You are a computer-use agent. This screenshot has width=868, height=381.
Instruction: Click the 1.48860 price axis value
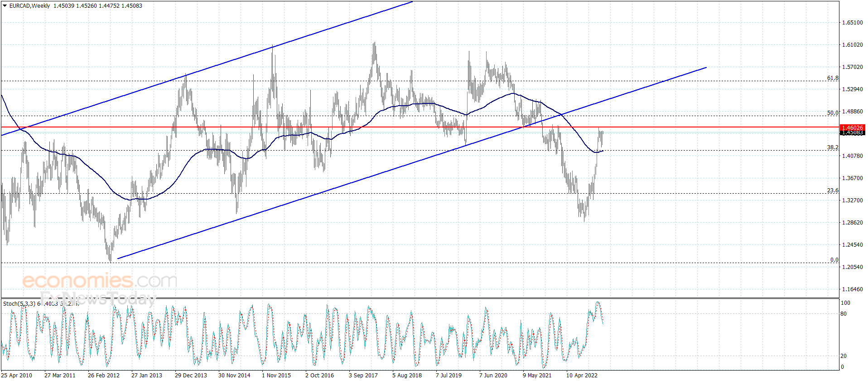click(852, 112)
